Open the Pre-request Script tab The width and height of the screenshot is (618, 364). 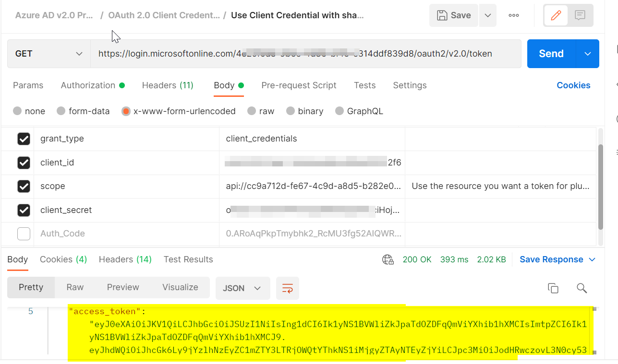pos(299,85)
